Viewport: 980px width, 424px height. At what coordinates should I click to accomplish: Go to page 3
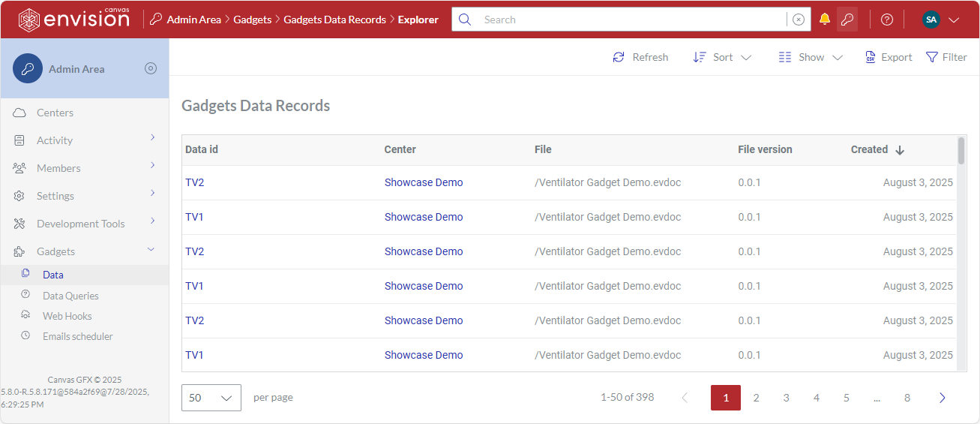(787, 398)
